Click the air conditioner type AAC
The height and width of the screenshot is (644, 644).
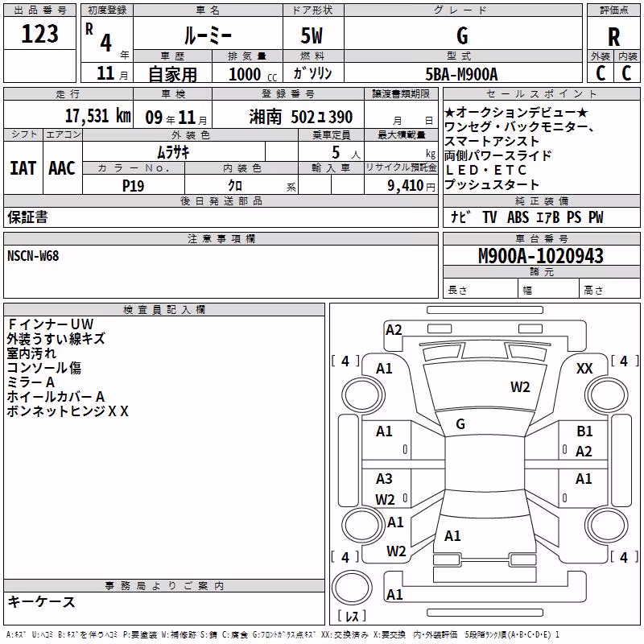62,168
